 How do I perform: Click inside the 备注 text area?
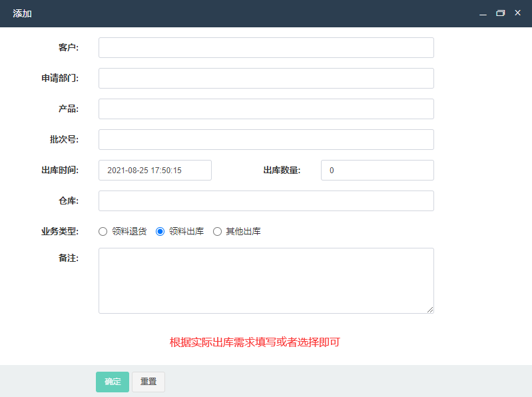[266, 280]
